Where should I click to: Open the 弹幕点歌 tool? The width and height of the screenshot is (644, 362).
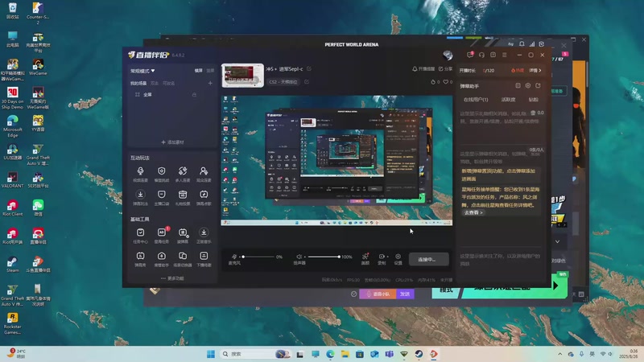pos(204,197)
